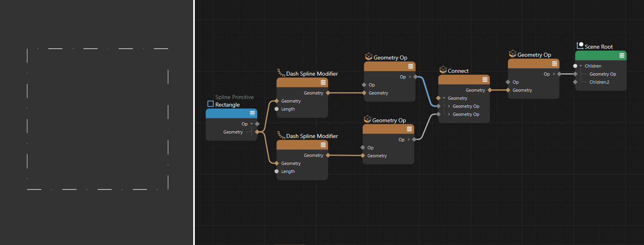The image size is (644, 245).
Task: Click the Spline Primitive label
Action: (x=234, y=97)
